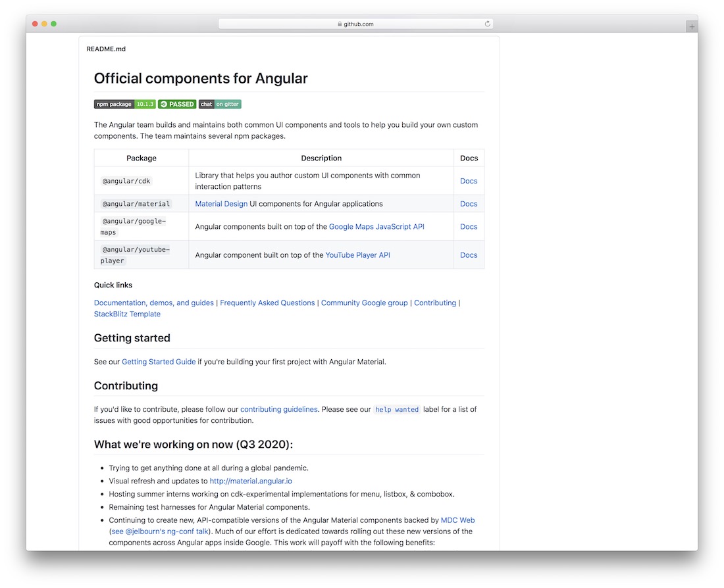Click the PASSED build status badge
This screenshot has height=588, width=724.
point(177,105)
